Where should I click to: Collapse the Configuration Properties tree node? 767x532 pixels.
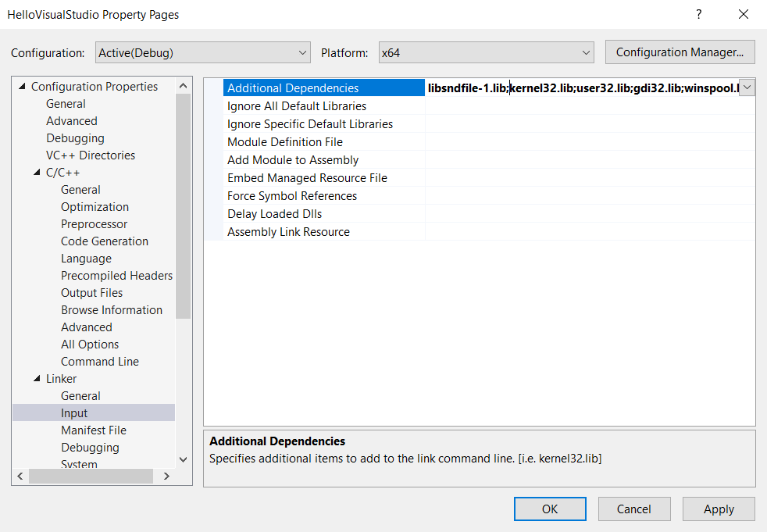(x=22, y=87)
